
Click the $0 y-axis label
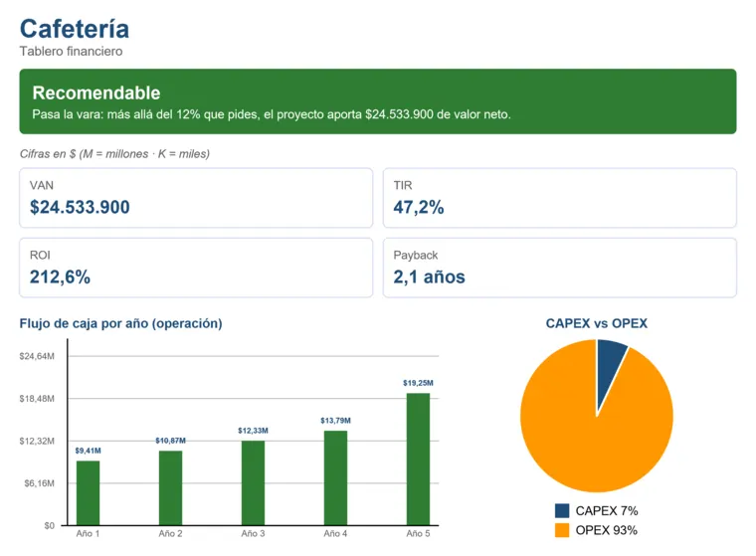(49, 525)
